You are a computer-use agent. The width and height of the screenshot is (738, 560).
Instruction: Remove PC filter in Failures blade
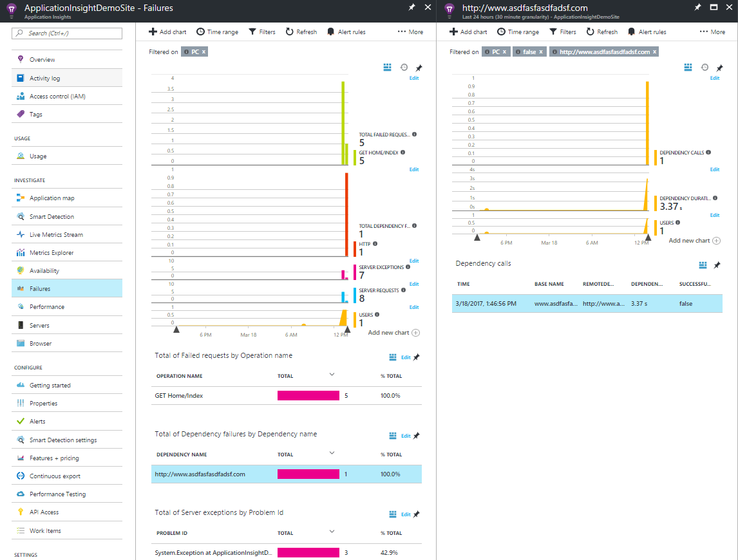pyautogui.click(x=203, y=51)
